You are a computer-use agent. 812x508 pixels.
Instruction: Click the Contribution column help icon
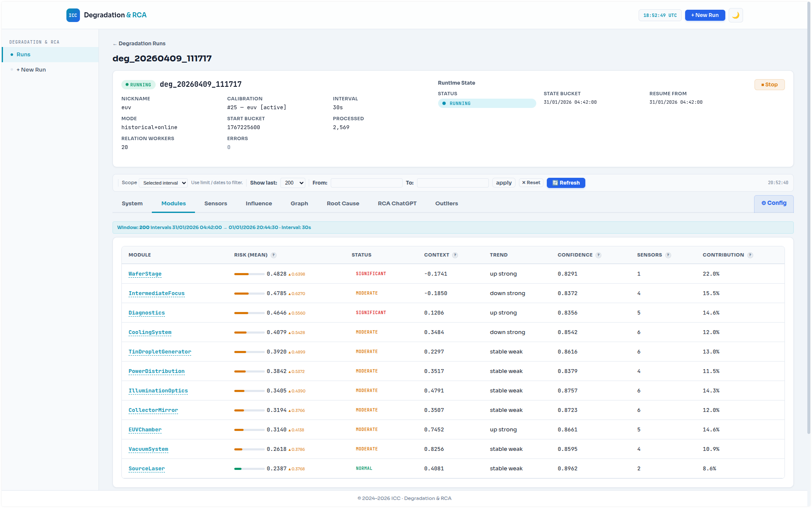[750, 255]
